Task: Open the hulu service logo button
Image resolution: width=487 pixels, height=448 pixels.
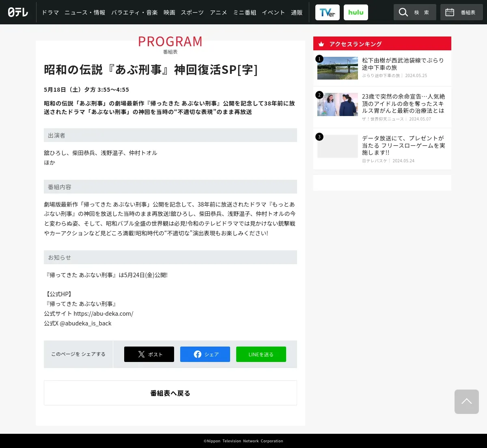Action: coord(356,12)
